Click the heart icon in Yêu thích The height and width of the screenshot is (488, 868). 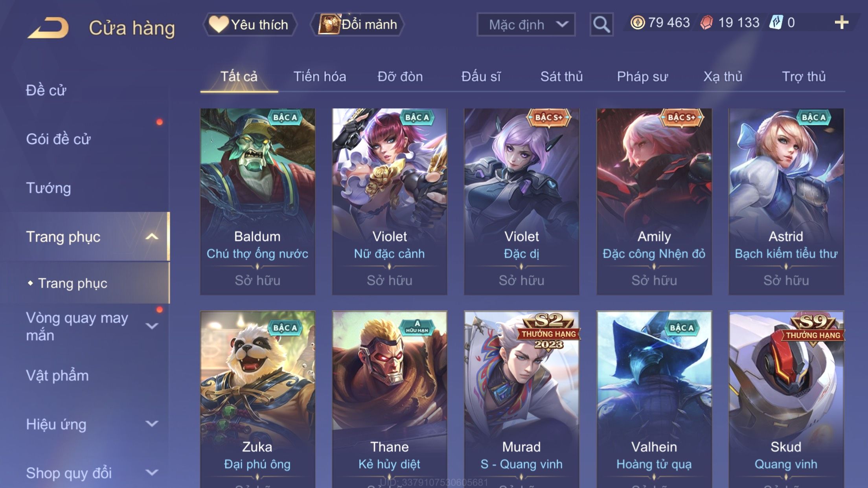point(219,24)
